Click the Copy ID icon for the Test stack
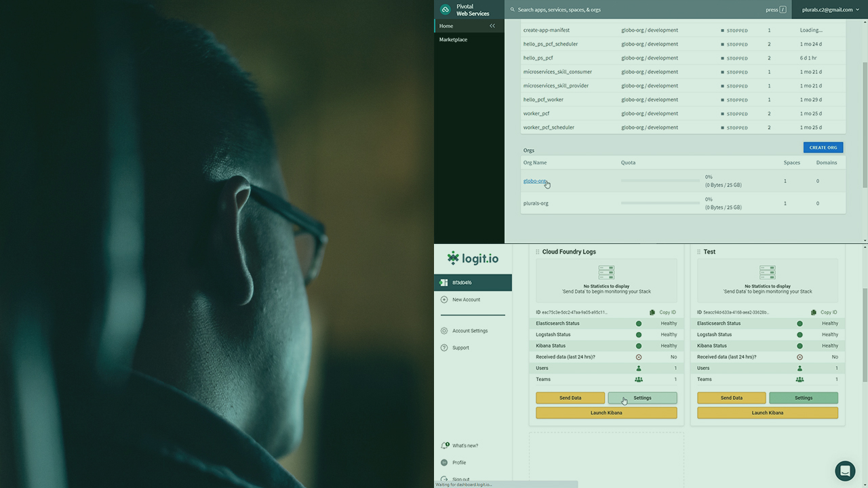The height and width of the screenshot is (488, 868). click(814, 312)
